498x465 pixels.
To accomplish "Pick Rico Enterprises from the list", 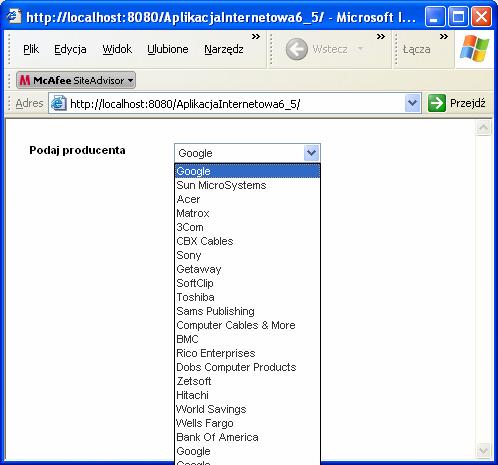I will point(247,353).
